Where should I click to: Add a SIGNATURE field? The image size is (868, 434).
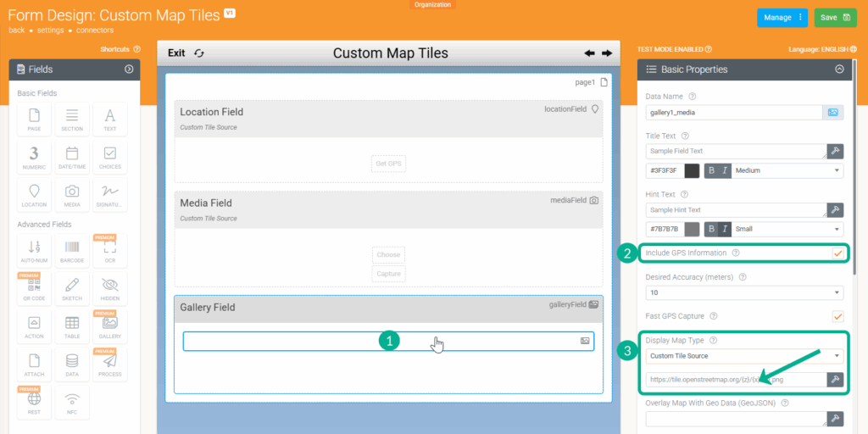pos(110,195)
